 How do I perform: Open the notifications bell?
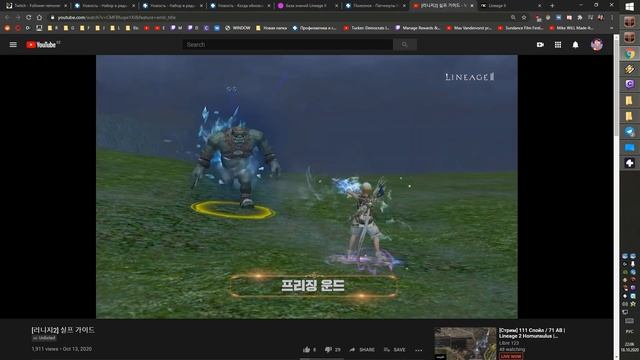575,44
